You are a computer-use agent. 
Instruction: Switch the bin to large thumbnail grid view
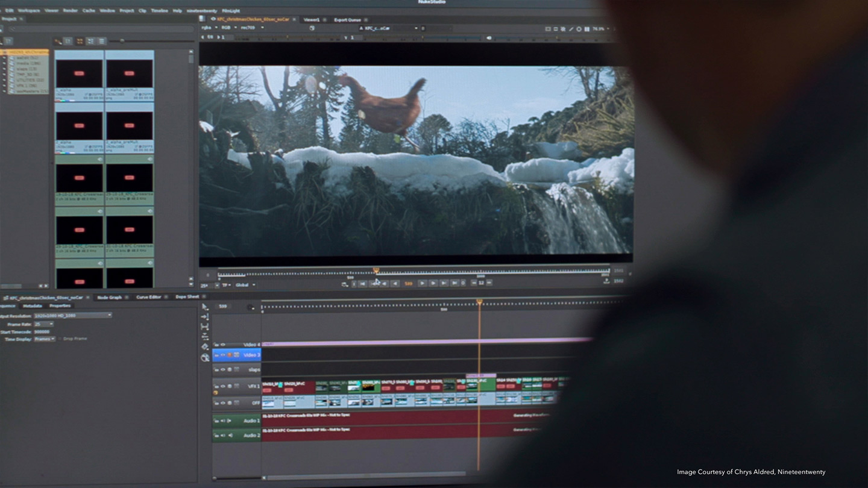click(80, 41)
